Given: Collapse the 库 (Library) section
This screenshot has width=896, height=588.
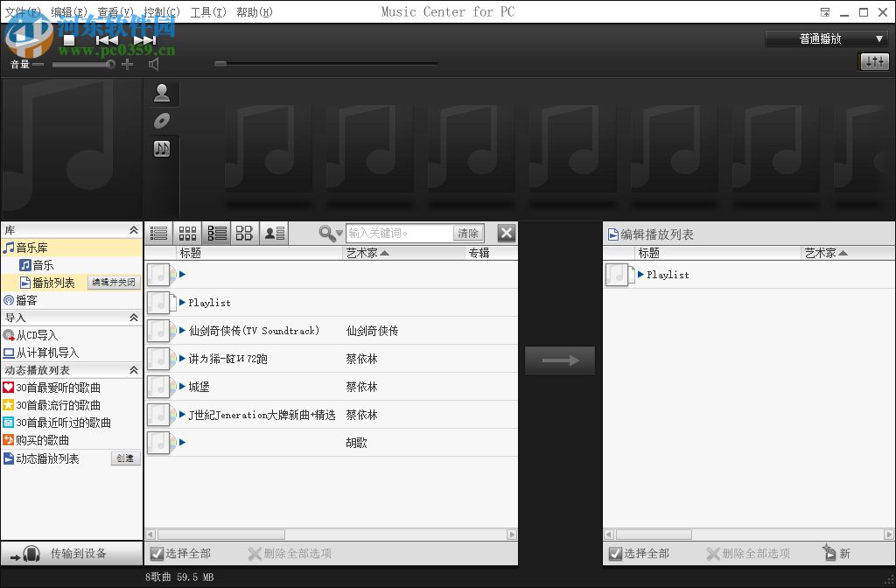Looking at the screenshot, I should (133, 229).
